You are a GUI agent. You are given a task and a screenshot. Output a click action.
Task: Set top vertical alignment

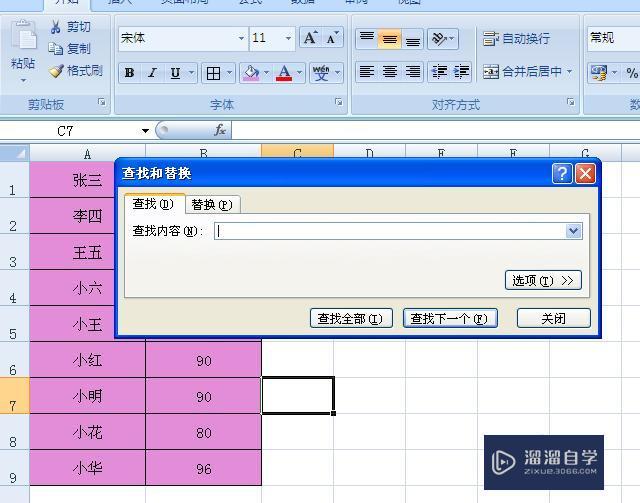point(367,38)
